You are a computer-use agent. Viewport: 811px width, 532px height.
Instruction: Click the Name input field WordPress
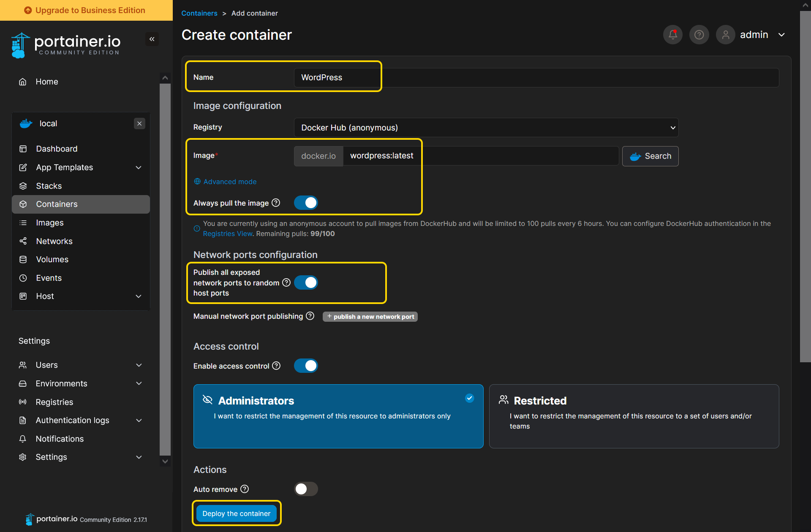point(536,78)
